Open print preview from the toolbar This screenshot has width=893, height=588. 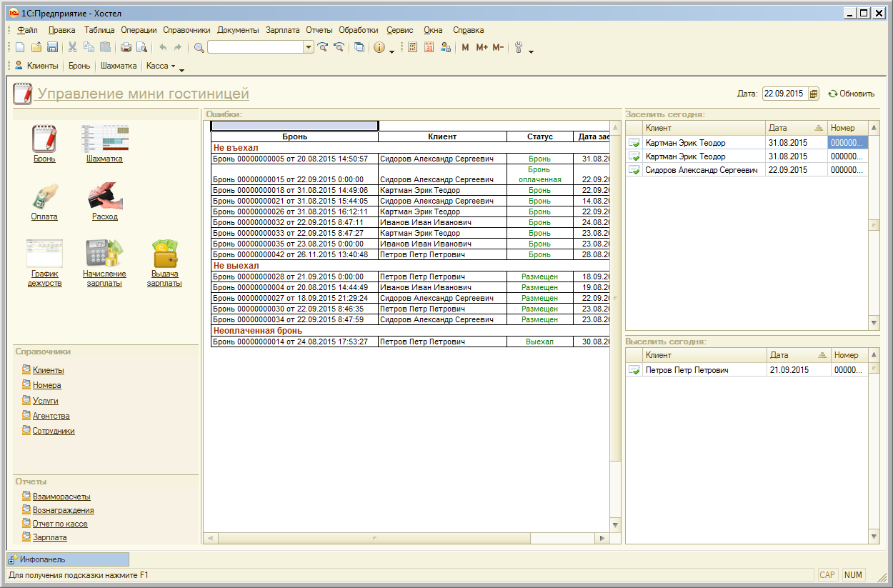coord(141,48)
